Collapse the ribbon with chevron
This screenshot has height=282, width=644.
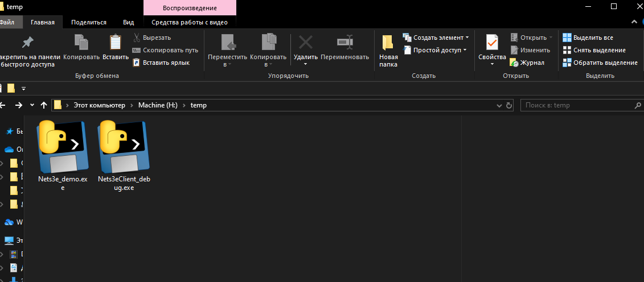(x=634, y=21)
